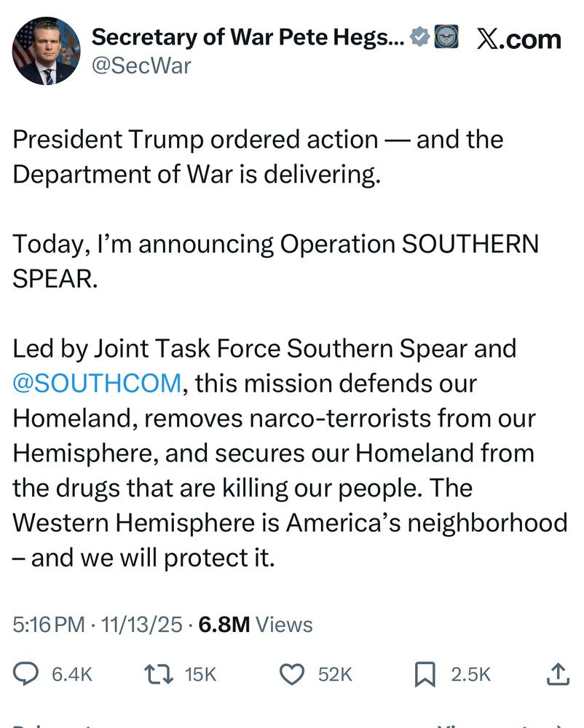
Task: Click the Secretary of War display name
Action: point(248,37)
